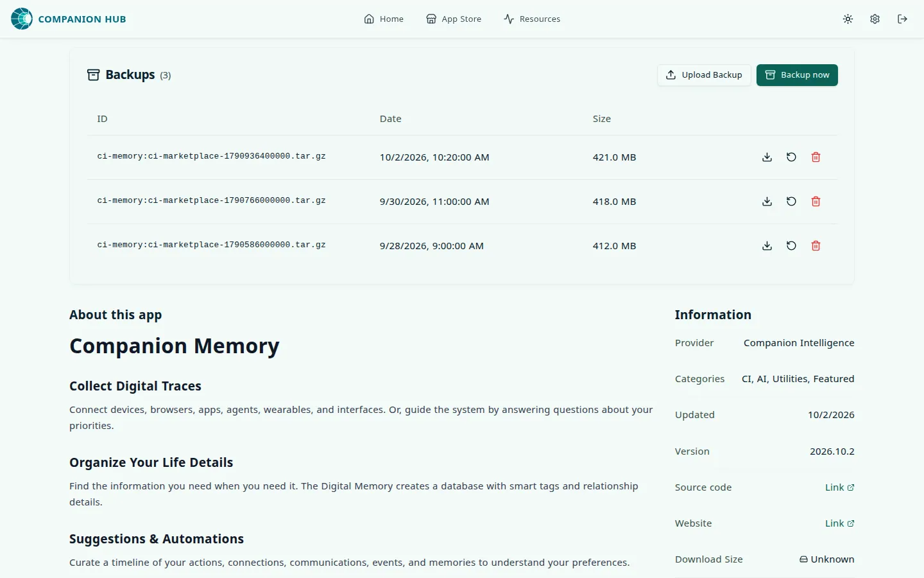Open settings via the gear icon
Image resolution: width=924 pixels, height=578 pixels.
coord(875,19)
